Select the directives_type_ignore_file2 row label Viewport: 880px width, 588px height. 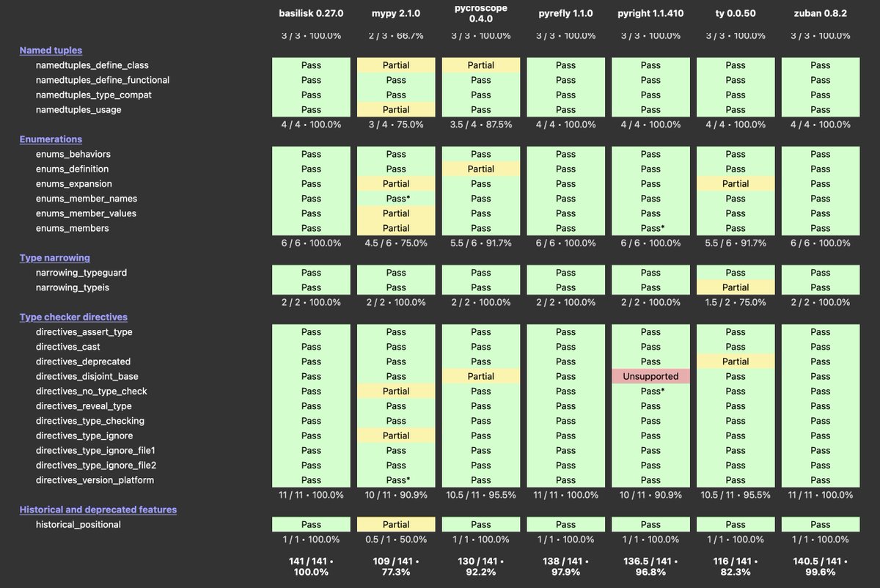click(x=96, y=465)
